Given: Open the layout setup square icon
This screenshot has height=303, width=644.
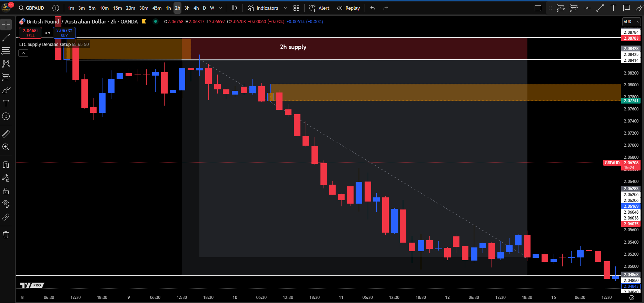Looking at the screenshot, I should pos(538,8).
